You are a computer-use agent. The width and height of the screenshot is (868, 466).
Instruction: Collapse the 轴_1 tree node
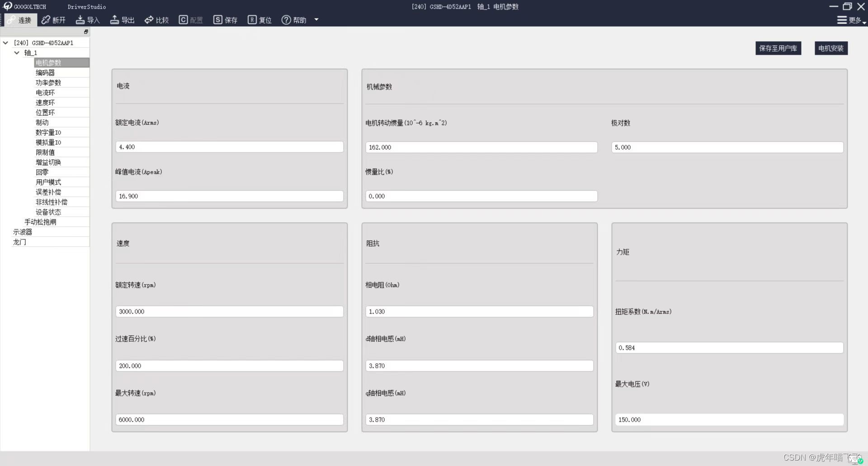pyautogui.click(x=17, y=53)
